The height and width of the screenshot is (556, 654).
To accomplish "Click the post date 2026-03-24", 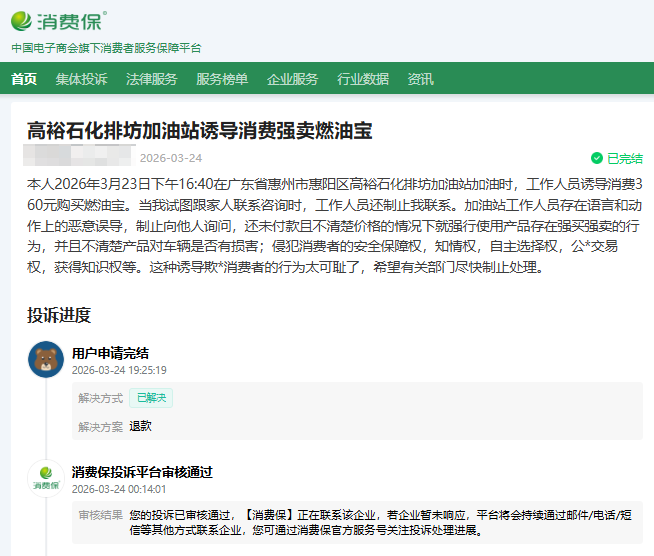I will click(x=171, y=158).
